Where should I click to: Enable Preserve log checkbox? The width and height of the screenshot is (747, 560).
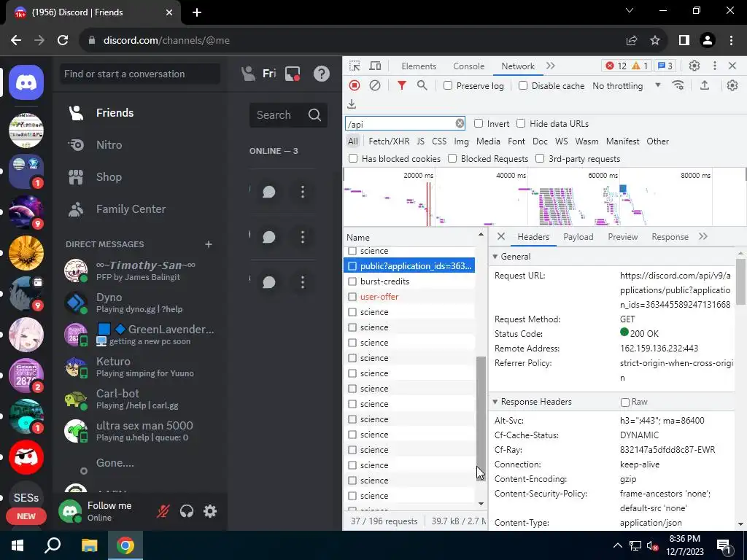coord(448,86)
